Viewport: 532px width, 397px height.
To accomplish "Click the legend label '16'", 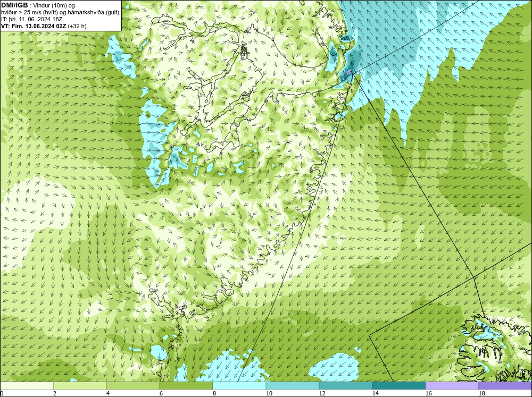I will click(x=428, y=393).
